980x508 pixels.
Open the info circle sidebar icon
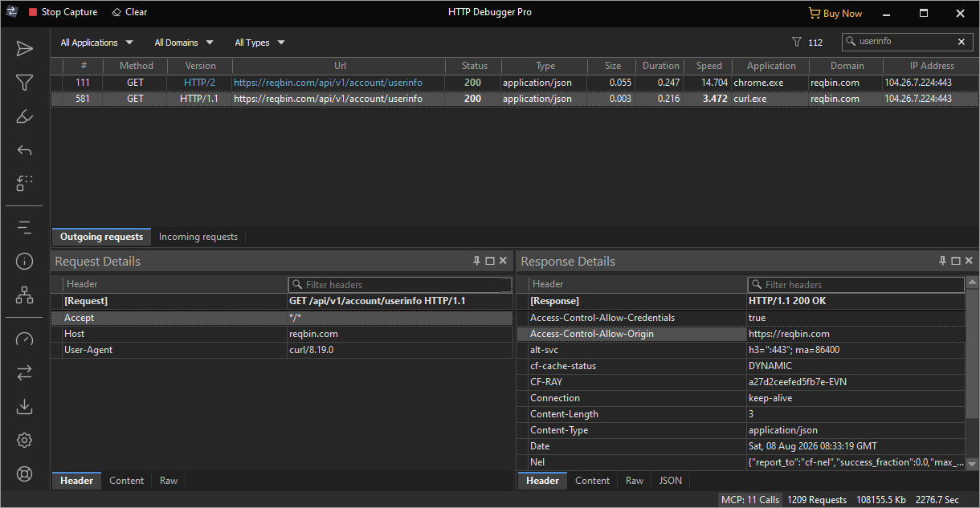[x=25, y=261]
